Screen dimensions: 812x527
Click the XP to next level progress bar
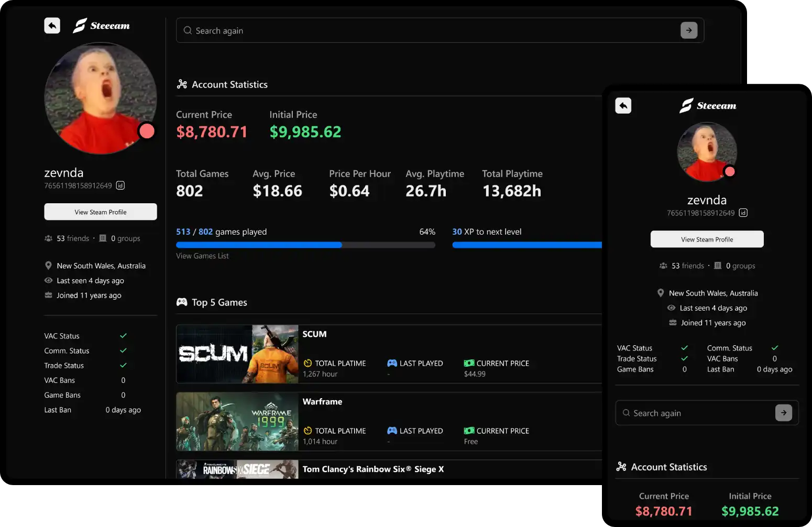[x=527, y=245]
